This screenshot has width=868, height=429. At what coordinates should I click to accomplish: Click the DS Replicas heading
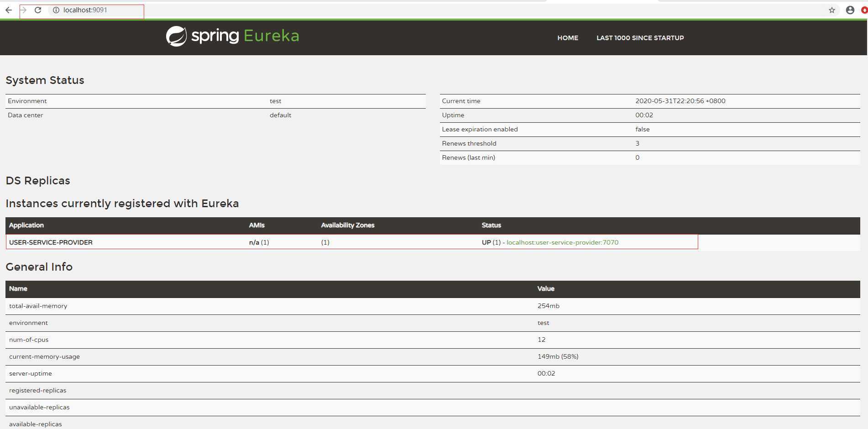click(x=38, y=181)
